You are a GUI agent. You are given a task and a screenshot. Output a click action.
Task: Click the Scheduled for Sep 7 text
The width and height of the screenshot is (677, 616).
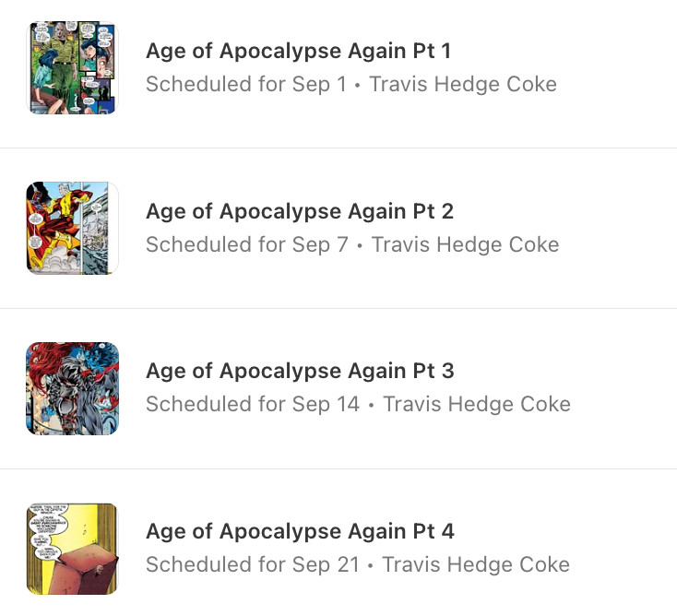coord(247,244)
